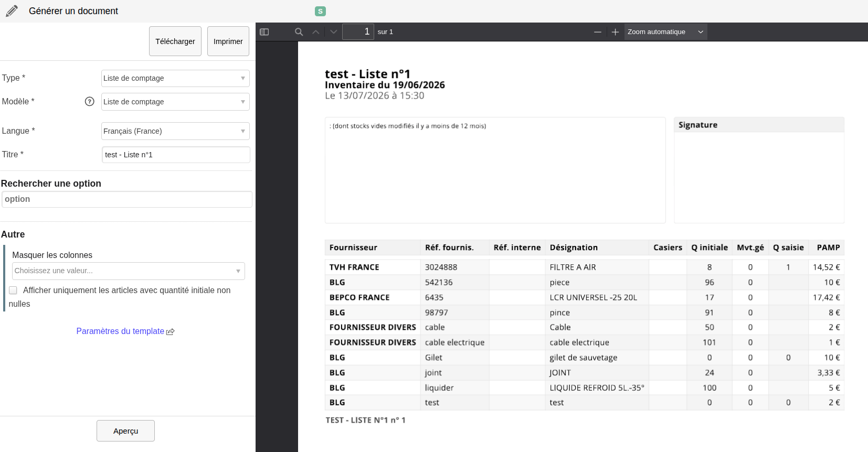Open the Paramètres du template link
Screen dimensions: 868x452
tap(120, 331)
